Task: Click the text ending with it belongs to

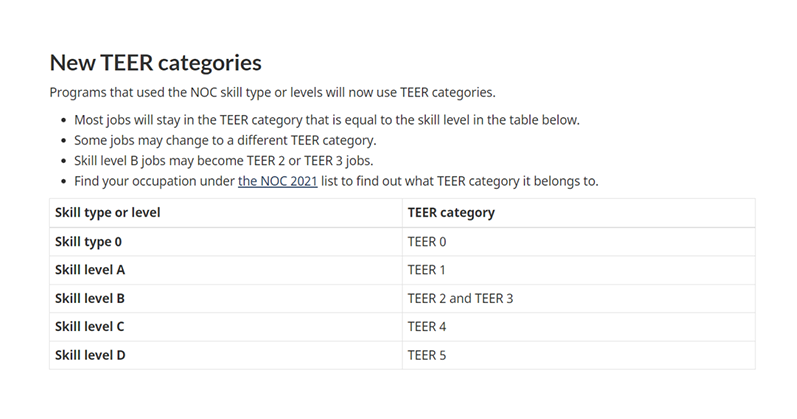Action: click(460, 181)
